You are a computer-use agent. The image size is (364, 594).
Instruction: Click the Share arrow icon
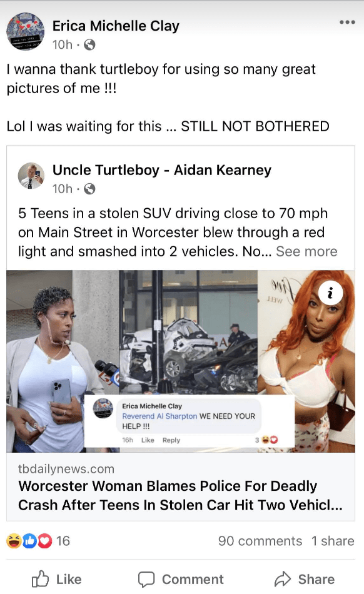coord(282,579)
